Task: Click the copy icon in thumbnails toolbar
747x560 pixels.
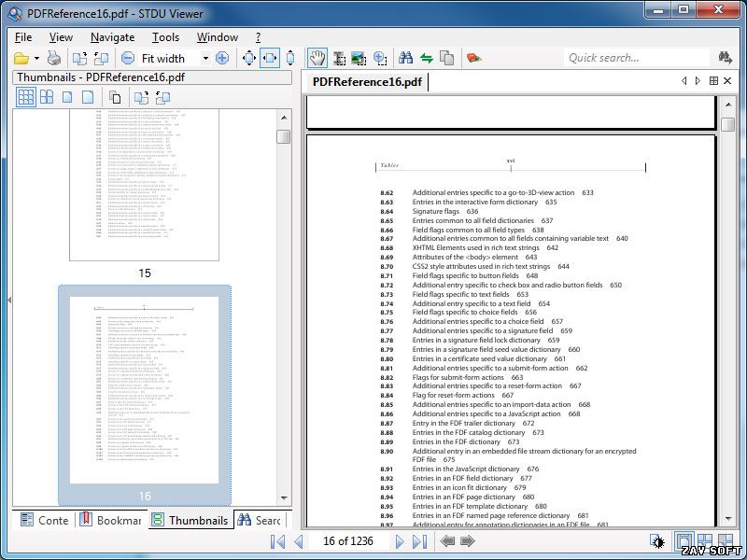Action: click(115, 97)
